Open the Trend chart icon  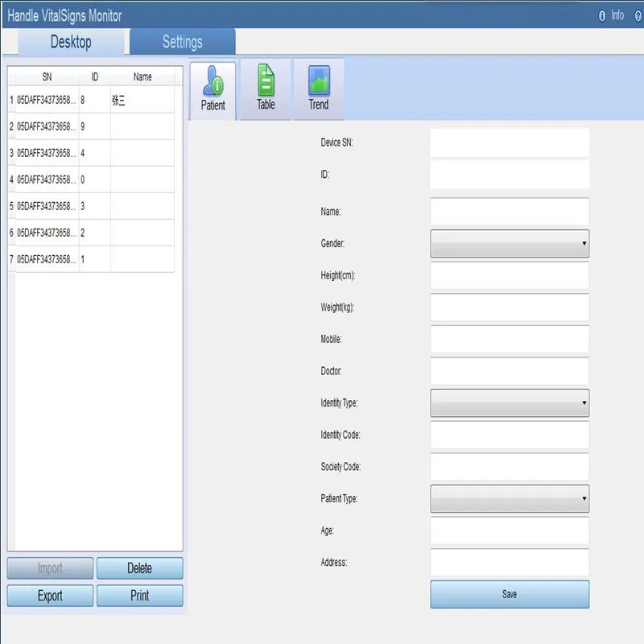319,89
